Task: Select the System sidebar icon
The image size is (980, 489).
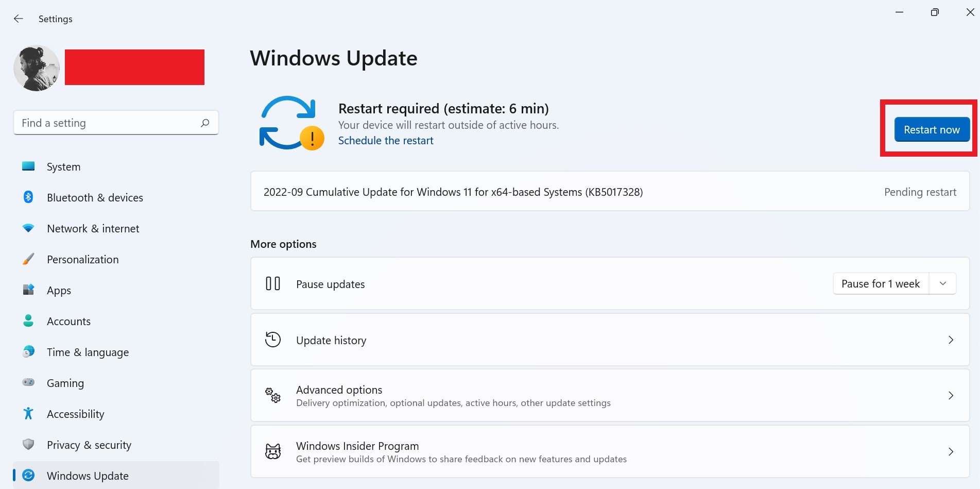Action: point(28,166)
